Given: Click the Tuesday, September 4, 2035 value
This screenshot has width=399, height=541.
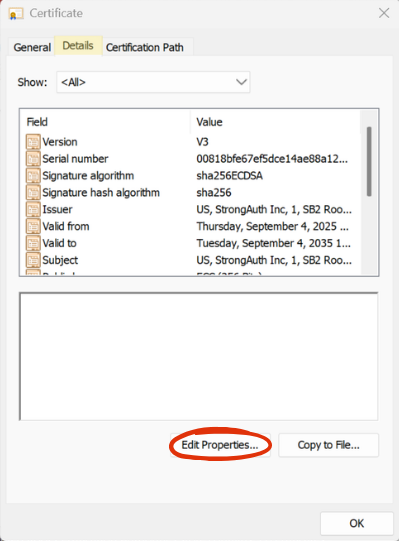Looking at the screenshot, I should (274, 243).
